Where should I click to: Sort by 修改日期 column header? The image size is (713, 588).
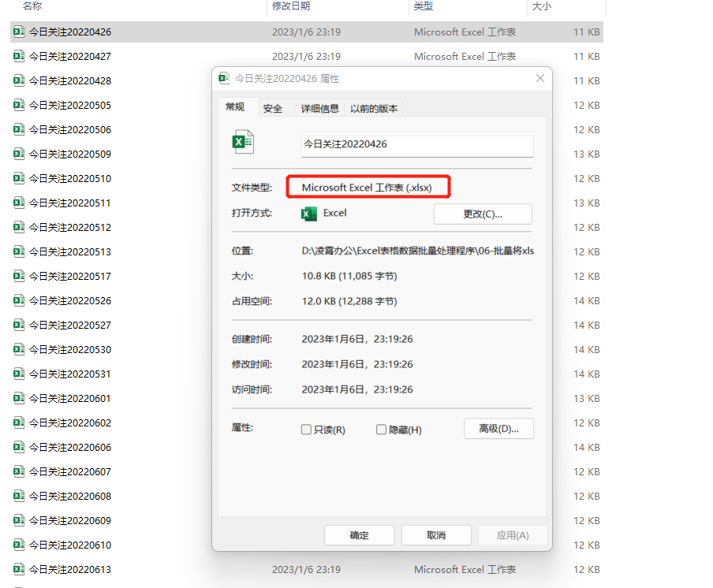tap(291, 6)
